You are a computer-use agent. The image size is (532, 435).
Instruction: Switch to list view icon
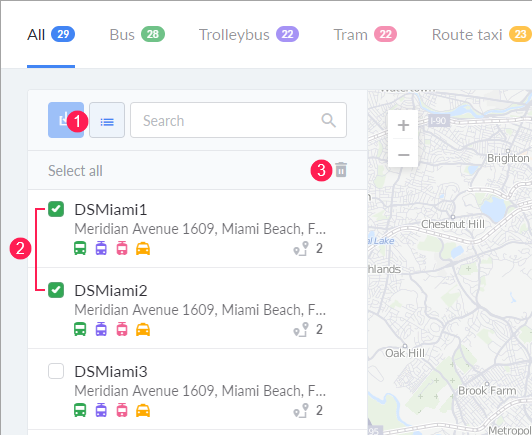coord(107,120)
